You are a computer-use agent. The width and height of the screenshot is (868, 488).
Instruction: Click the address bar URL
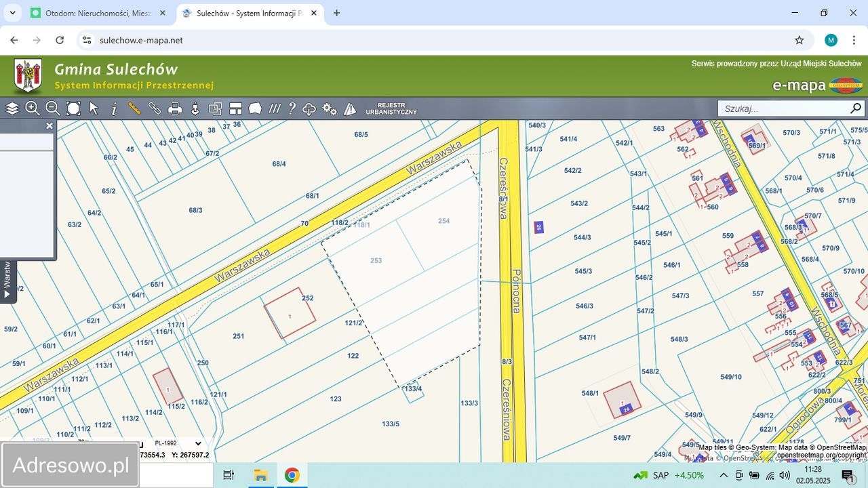click(141, 40)
